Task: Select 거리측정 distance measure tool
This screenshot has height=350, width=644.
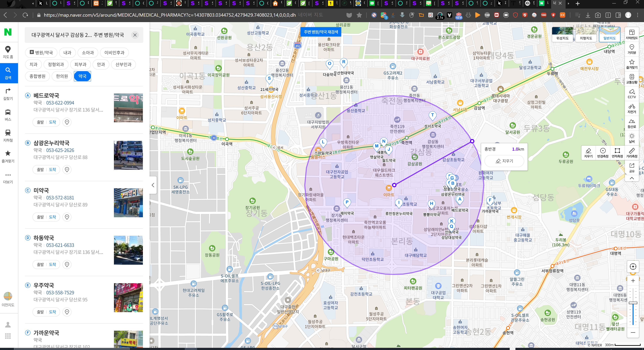Action: click(632, 153)
